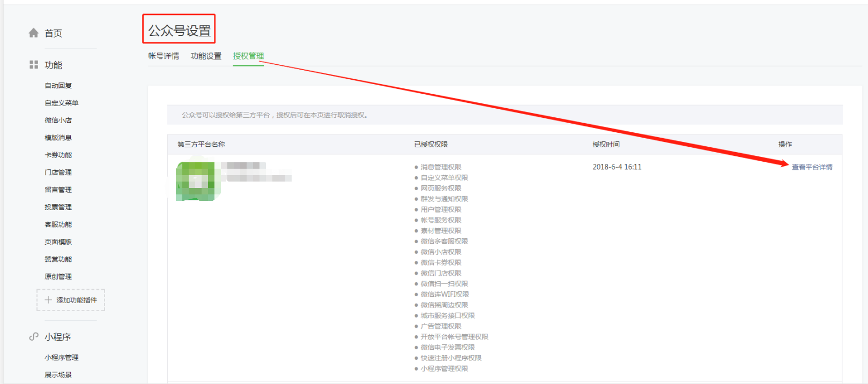This screenshot has height=384, width=868.
Task: Click the 已授权权限 column header
Action: point(431,145)
